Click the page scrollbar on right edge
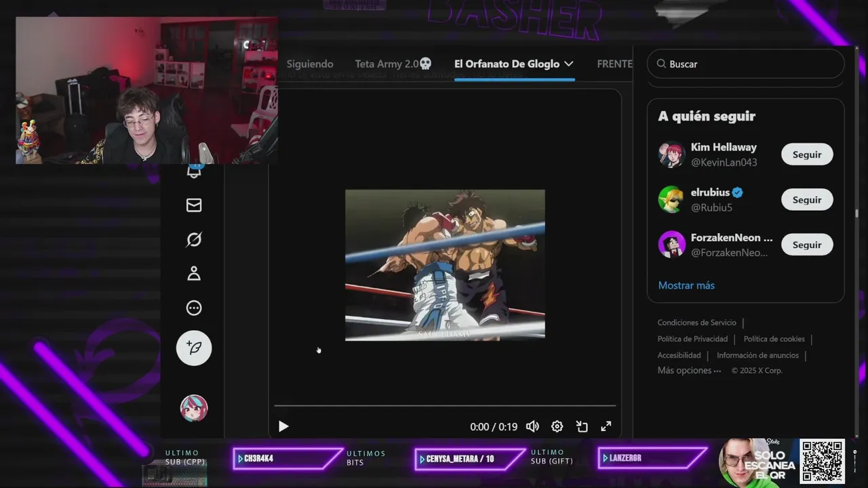 tap(856, 213)
